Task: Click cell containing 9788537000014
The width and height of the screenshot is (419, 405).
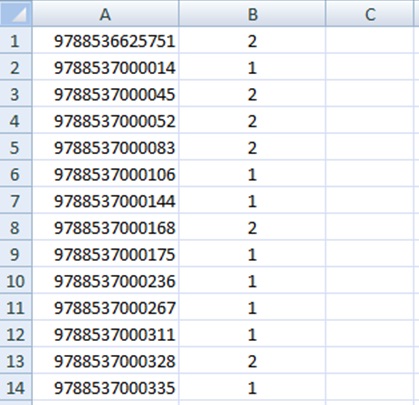Action: coord(106,67)
